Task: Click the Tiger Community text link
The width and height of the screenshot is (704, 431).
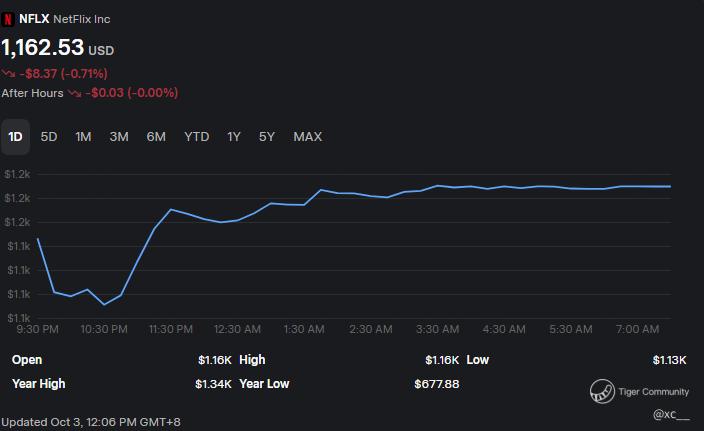Action: (653, 392)
